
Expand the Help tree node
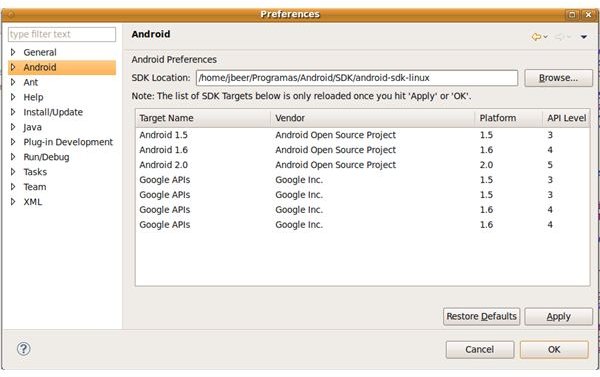tap(13, 97)
